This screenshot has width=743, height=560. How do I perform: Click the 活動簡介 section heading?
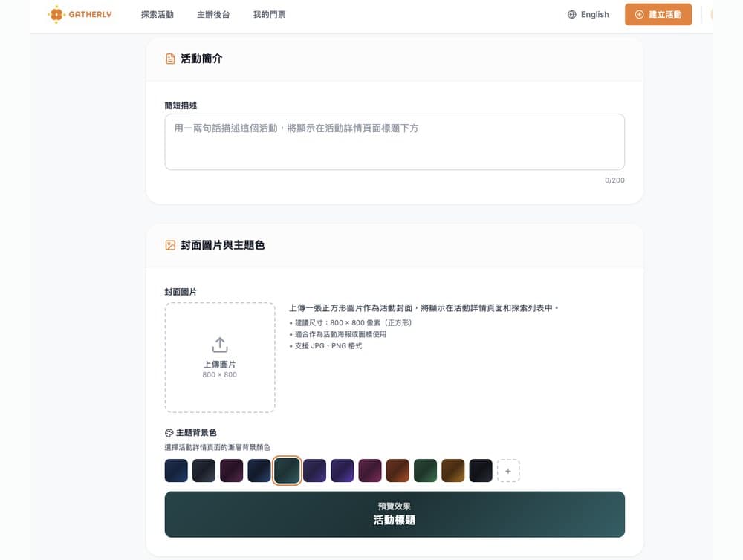pyautogui.click(x=201, y=59)
